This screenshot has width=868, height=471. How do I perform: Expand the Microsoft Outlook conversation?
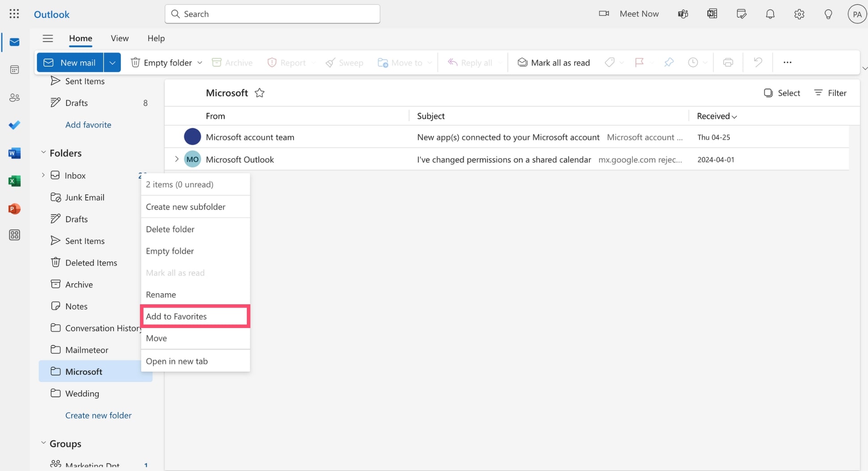coord(177,159)
